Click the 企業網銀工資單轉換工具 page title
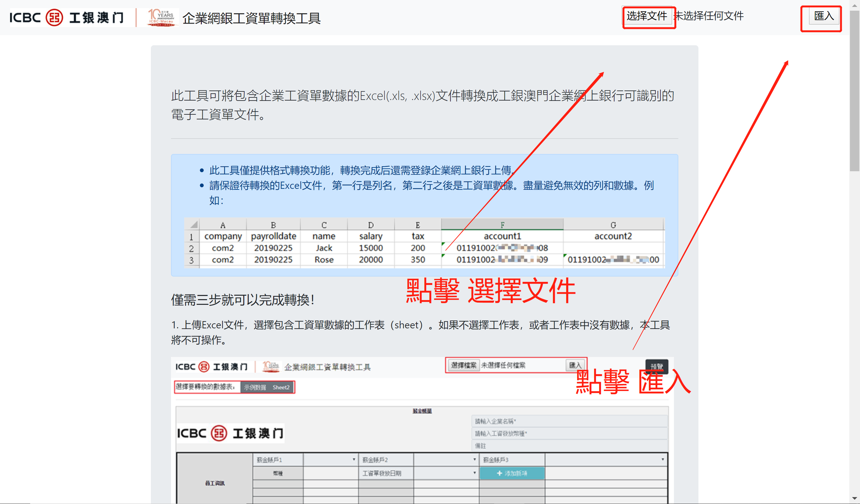The image size is (860, 504). click(251, 19)
